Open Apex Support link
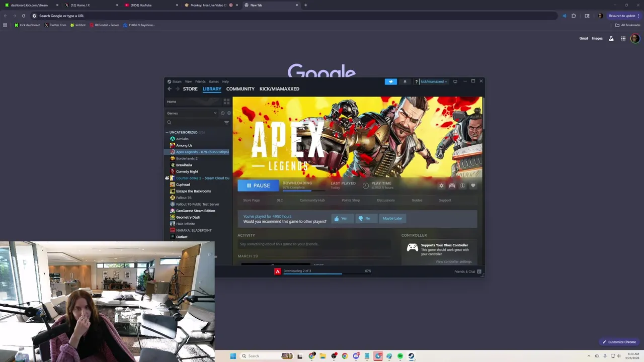This screenshot has width=644, height=362. tap(445, 200)
